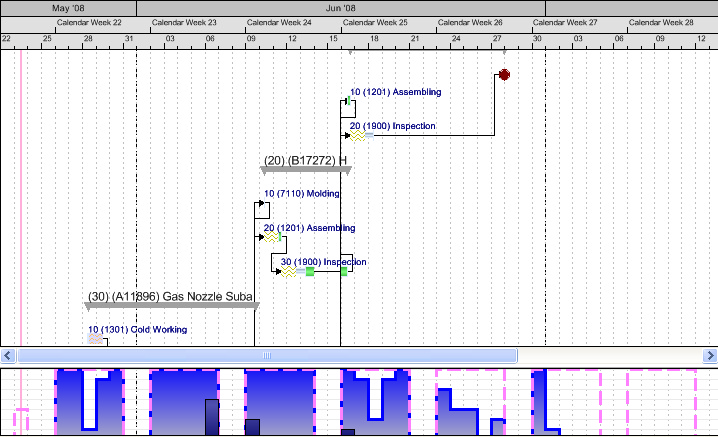Click the Calendar Week 23 capacity histogram block

[183, 402]
